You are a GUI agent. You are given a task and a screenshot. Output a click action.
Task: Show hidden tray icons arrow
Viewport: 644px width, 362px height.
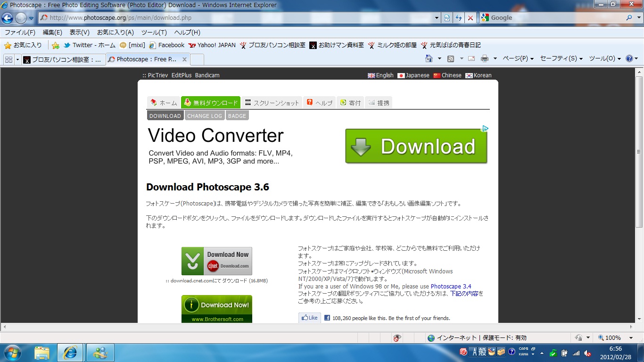542,353
